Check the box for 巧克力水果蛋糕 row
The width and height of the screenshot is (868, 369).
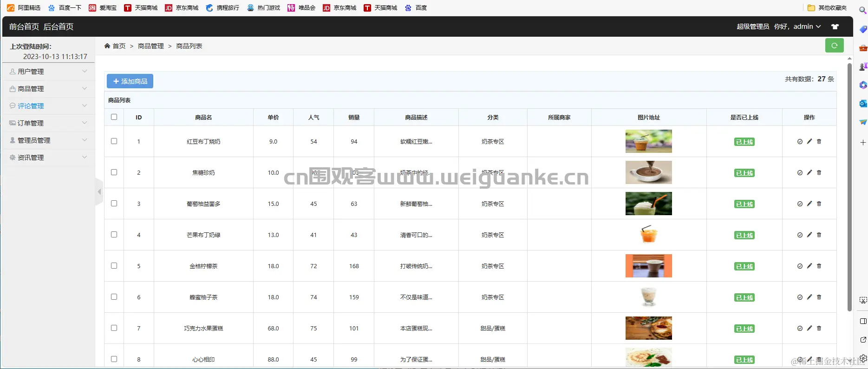[x=114, y=328]
